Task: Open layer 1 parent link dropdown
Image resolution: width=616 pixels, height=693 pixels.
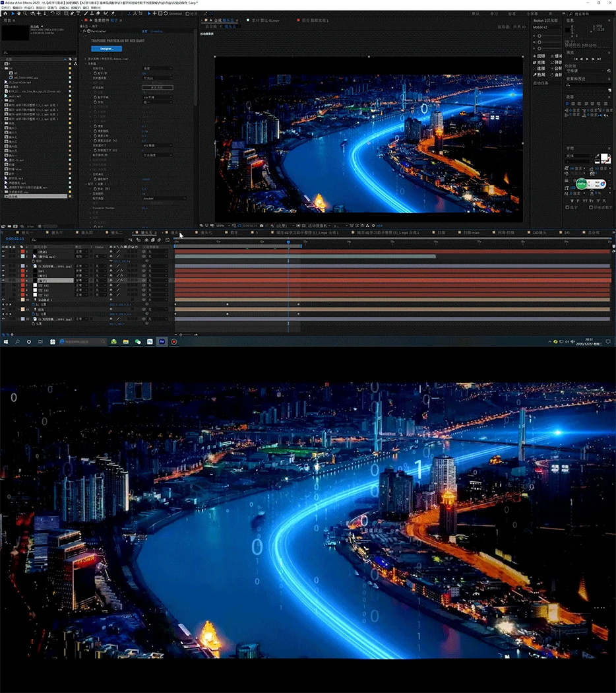Action: [158, 251]
